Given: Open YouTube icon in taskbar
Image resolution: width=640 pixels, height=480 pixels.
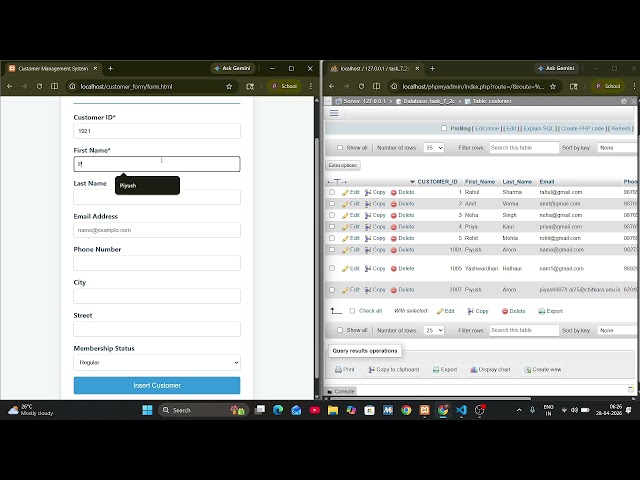Looking at the screenshot, I should 315,410.
